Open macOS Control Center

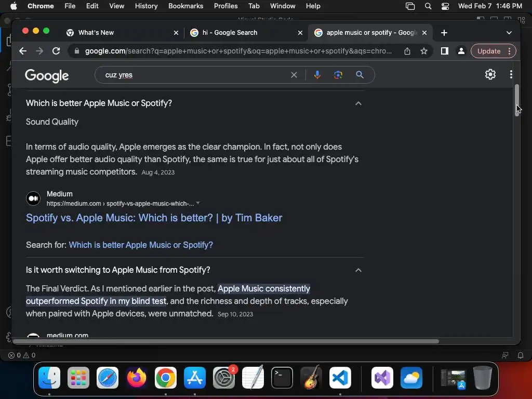(445, 6)
